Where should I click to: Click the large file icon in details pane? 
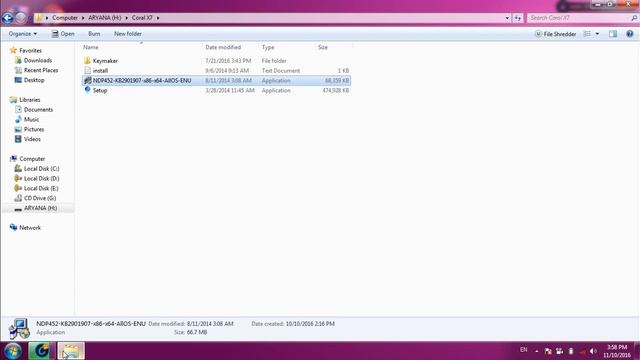click(20, 329)
